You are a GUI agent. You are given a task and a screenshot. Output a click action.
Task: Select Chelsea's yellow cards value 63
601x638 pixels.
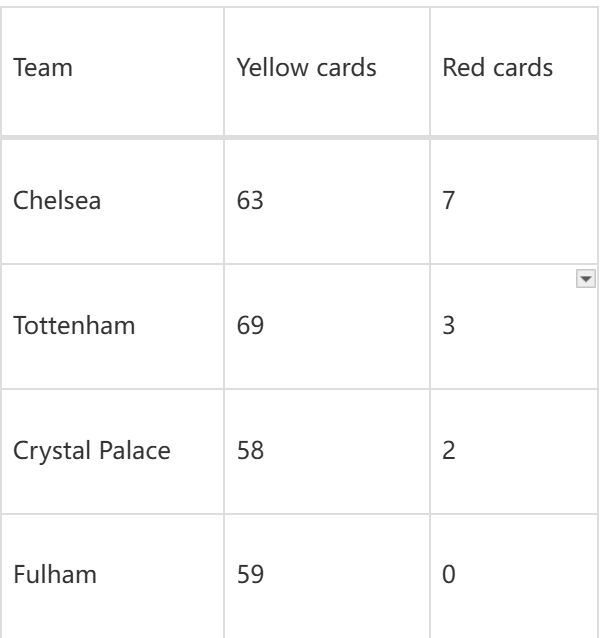248,200
